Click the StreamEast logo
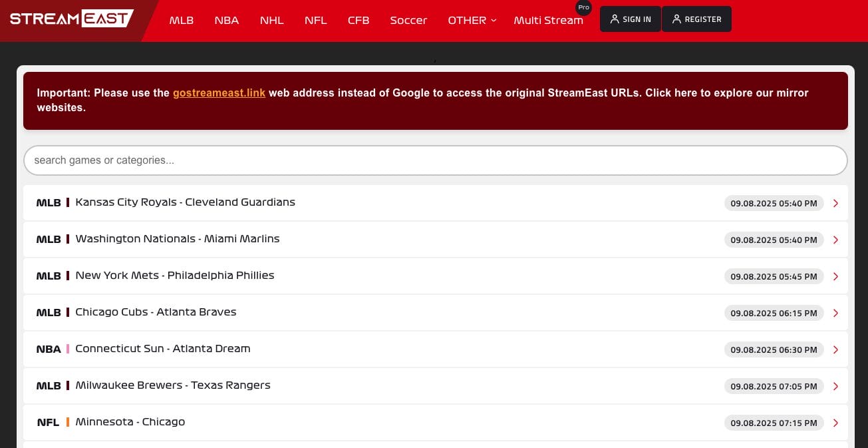This screenshot has width=868, height=448. 71,19
